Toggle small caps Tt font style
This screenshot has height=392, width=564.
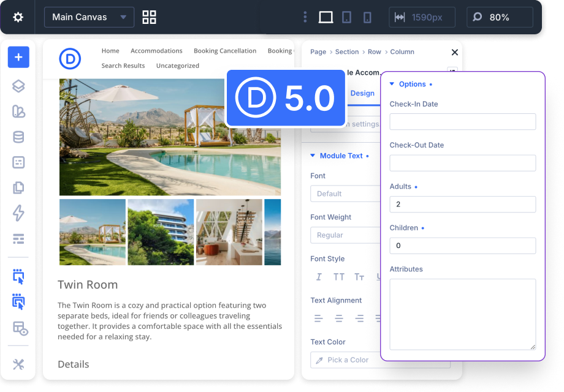click(x=359, y=277)
